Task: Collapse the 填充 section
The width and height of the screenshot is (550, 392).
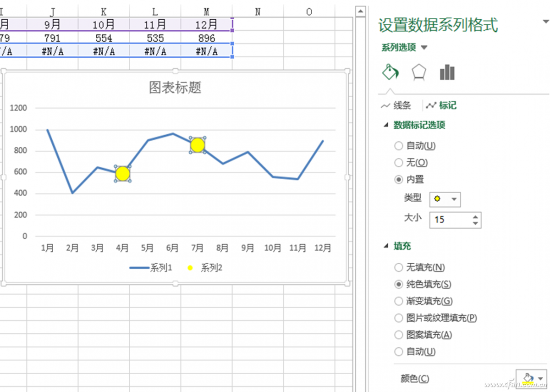Action: click(386, 246)
